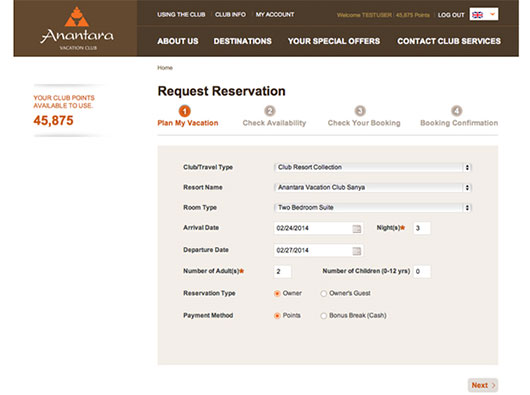Expand the language selector arrow
This screenshot has height=395, width=530.
pyautogui.click(x=492, y=14)
